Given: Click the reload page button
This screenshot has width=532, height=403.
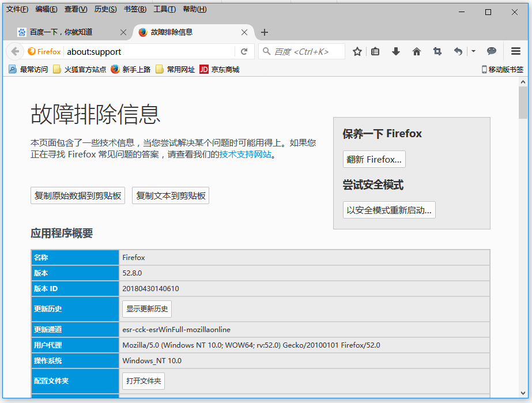Looking at the screenshot, I should [244, 51].
